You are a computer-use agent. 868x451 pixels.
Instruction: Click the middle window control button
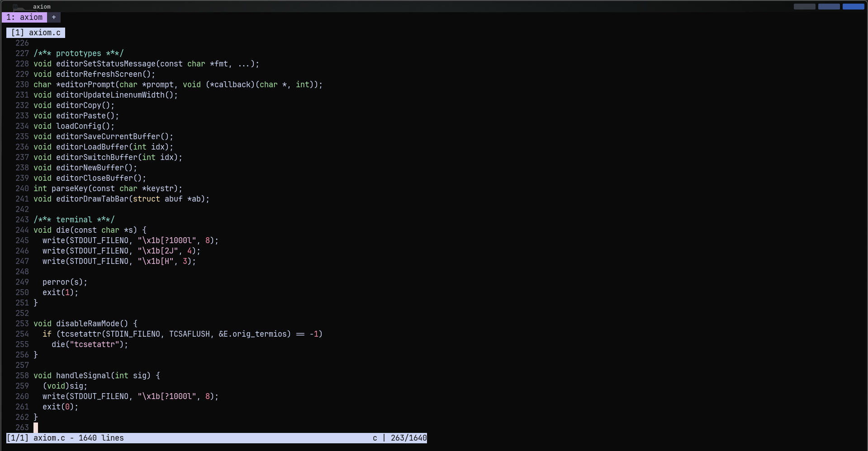click(x=829, y=6)
